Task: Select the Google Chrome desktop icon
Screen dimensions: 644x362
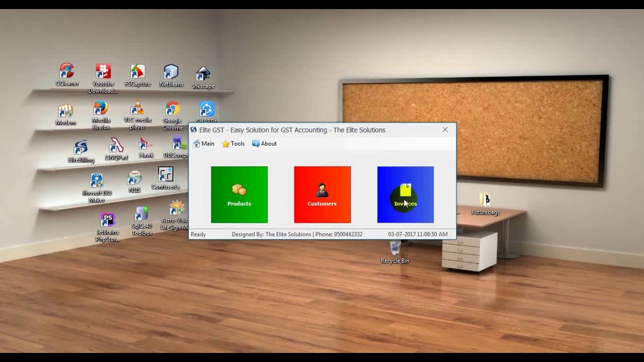Action: pyautogui.click(x=172, y=116)
